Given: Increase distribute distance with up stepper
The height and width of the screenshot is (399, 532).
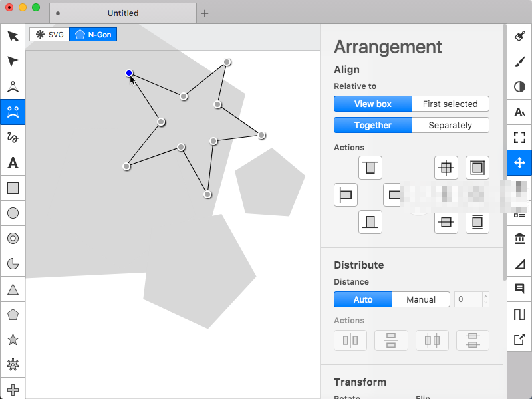Looking at the screenshot, I should [485, 295].
